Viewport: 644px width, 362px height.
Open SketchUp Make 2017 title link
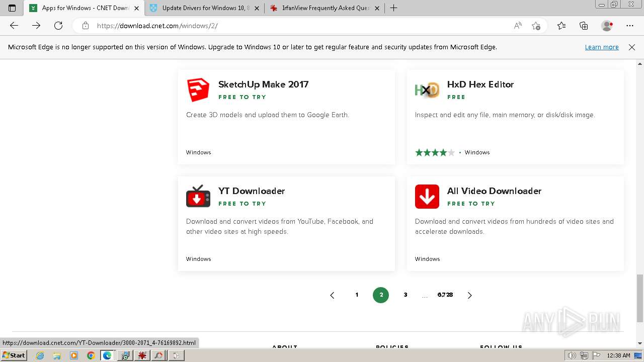pyautogui.click(x=263, y=84)
